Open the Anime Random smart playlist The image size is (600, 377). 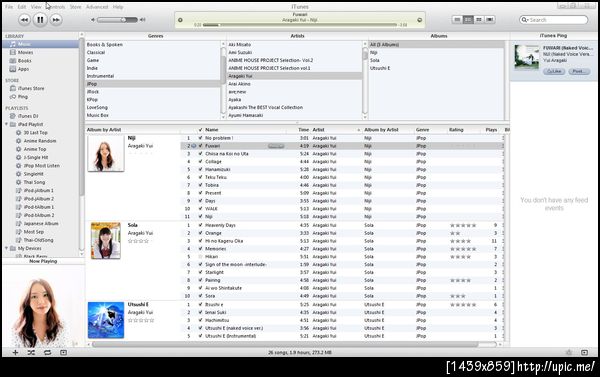41,141
